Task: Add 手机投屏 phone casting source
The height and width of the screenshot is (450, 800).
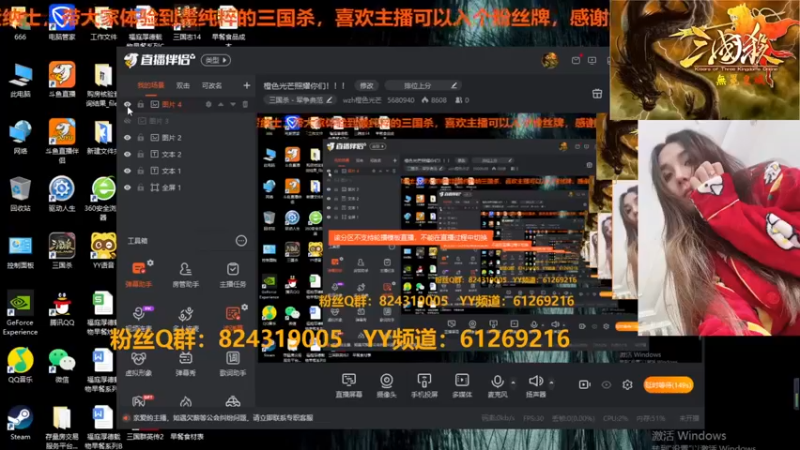Action: 424,385
